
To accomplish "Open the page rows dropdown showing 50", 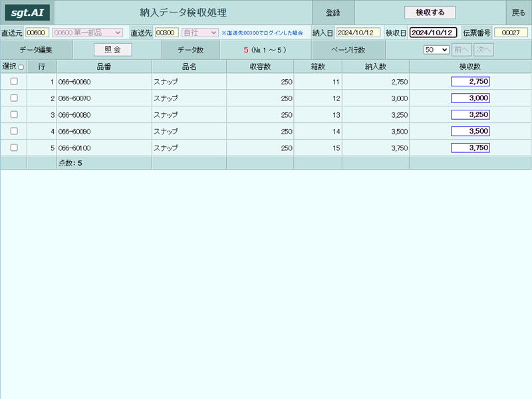I will pyautogui.click(x=436, y=50).
